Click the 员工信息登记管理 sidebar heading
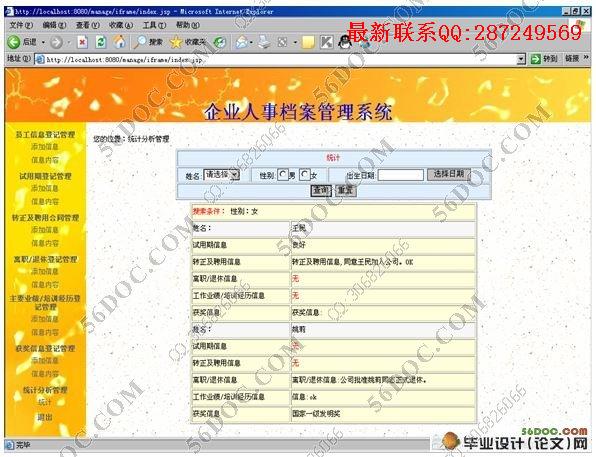Image resolution: width=596 pixels, height=457 pixels. 45,135
